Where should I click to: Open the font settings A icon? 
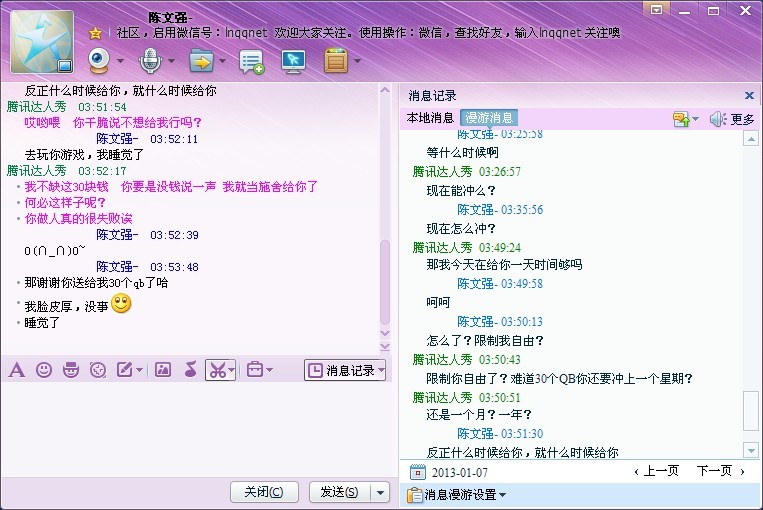17,370
